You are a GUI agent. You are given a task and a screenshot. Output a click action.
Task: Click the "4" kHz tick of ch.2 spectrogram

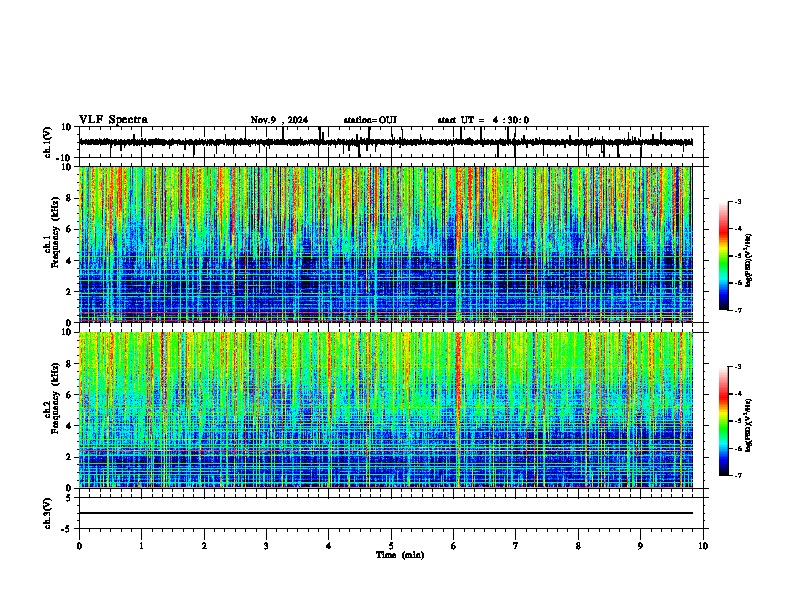68,426
